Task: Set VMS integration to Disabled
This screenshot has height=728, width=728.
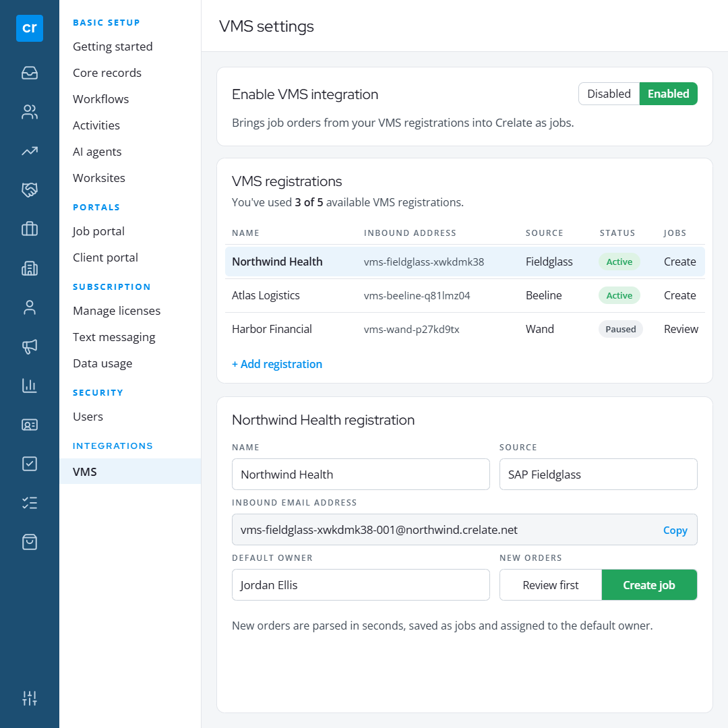Action: coord(609,94)
